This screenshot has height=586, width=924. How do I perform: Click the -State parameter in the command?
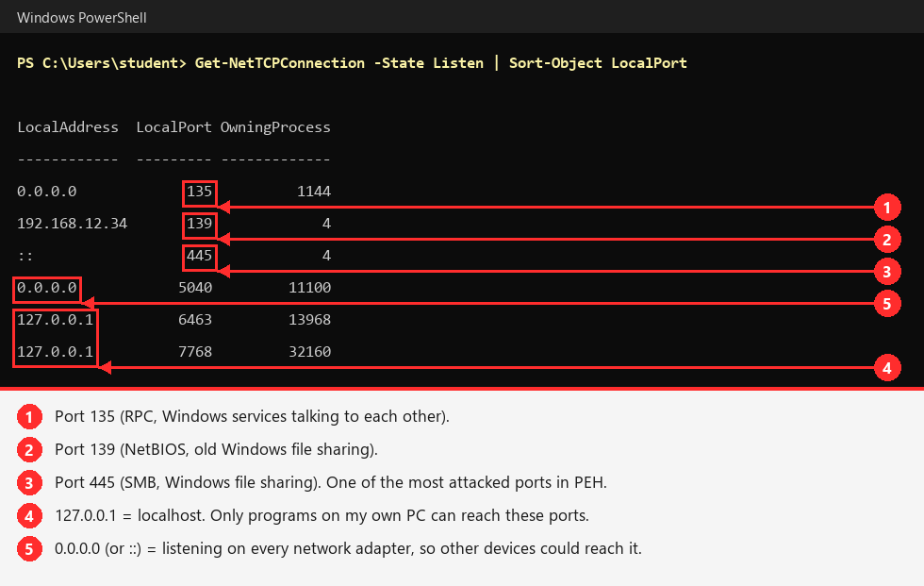[x=399, y=63]
